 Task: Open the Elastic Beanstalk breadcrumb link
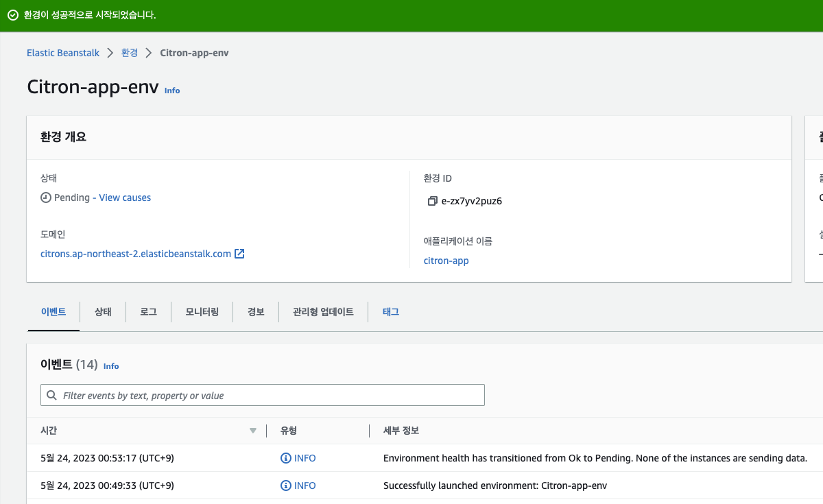pos(63,53)
